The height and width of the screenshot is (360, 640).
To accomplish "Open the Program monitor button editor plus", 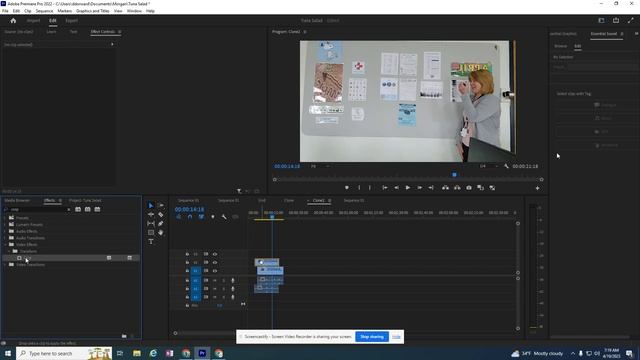I will pos(537,188).
